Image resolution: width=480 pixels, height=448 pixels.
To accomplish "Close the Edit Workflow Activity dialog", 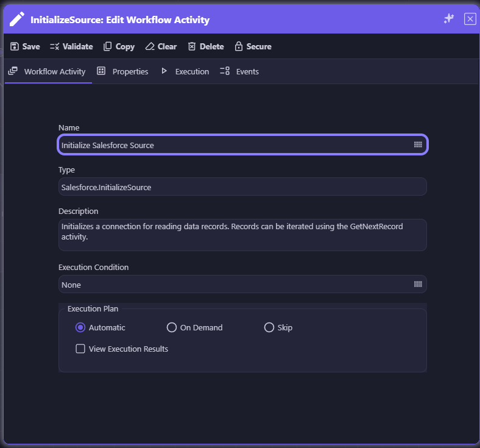I will [x=470, y=19].
